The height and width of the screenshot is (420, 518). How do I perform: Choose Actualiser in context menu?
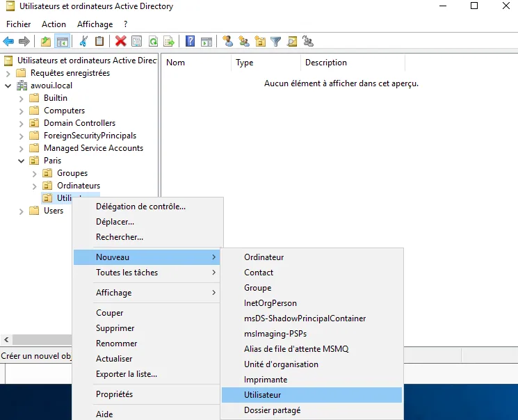pyautogui.click(x=147, y=359)
